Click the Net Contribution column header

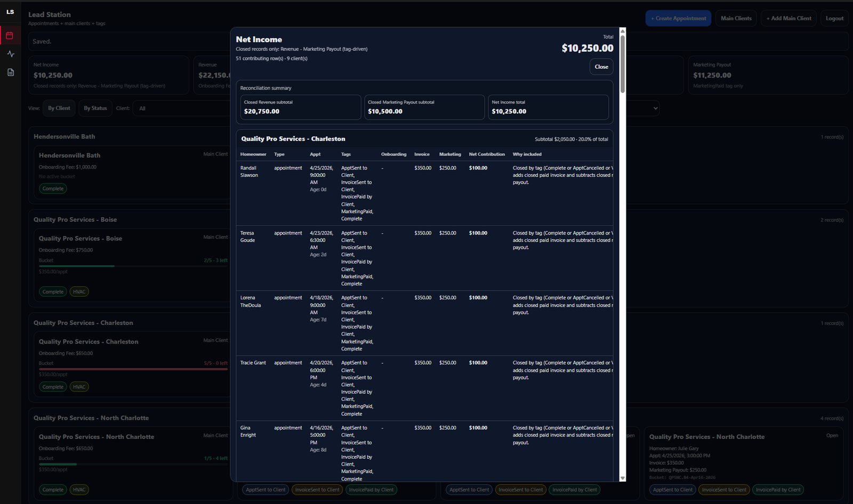(487, 155)
